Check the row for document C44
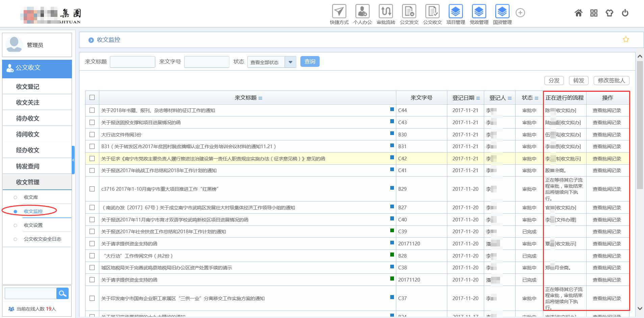Image resolution: width=644 pixels, height=318 pixels. click(x=92, y=110)
